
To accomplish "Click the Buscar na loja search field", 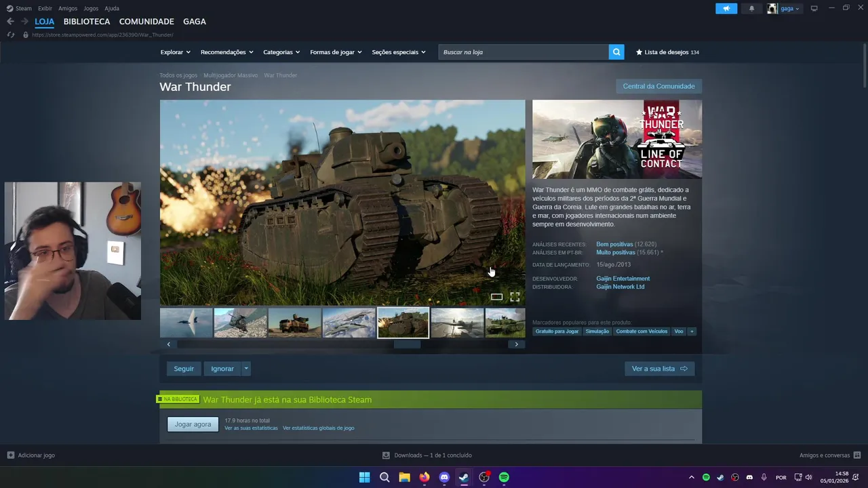I will [x=524, y=52].
